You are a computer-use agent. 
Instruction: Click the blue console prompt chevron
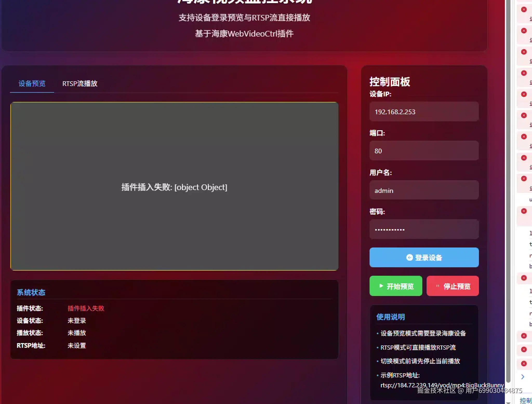523,377
